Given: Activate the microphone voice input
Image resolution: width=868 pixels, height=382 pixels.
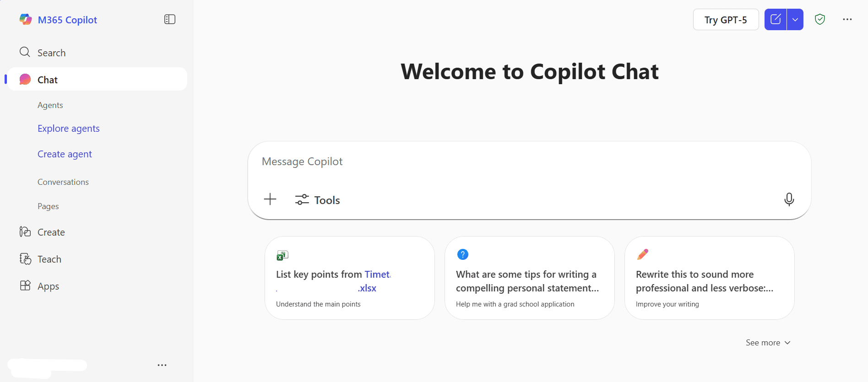Looking at the screenshot, I should [789, 199].
